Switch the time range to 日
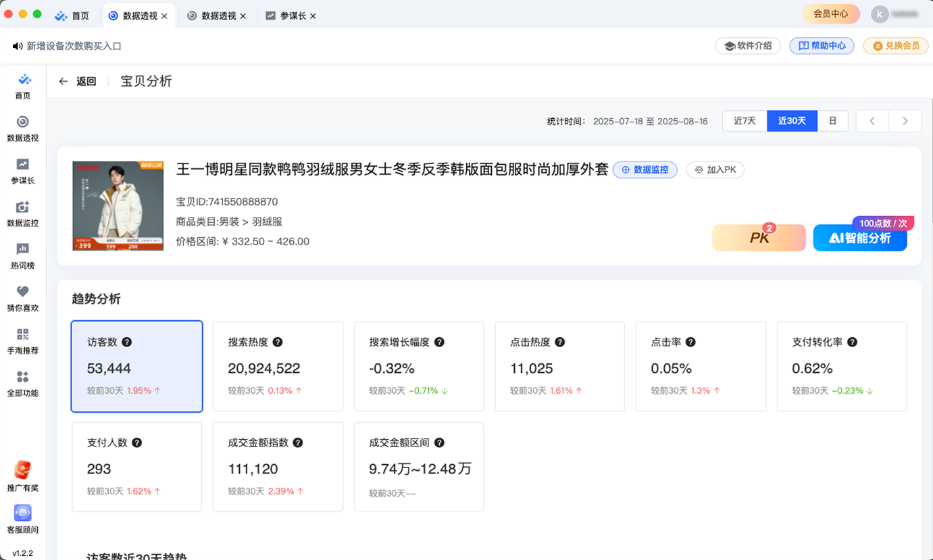 pos(832,121)
